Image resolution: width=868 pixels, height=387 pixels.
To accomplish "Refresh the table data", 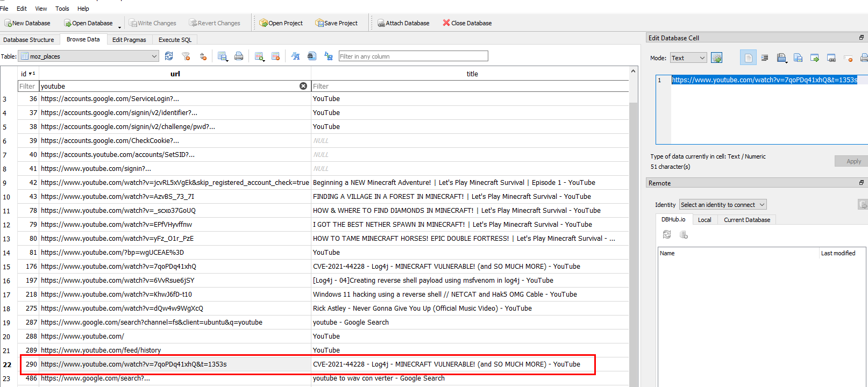I will pyautogui.click(x=169, y=56).
